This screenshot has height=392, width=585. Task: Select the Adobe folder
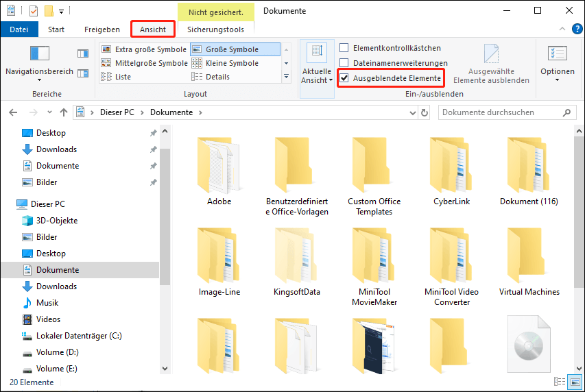219,171
